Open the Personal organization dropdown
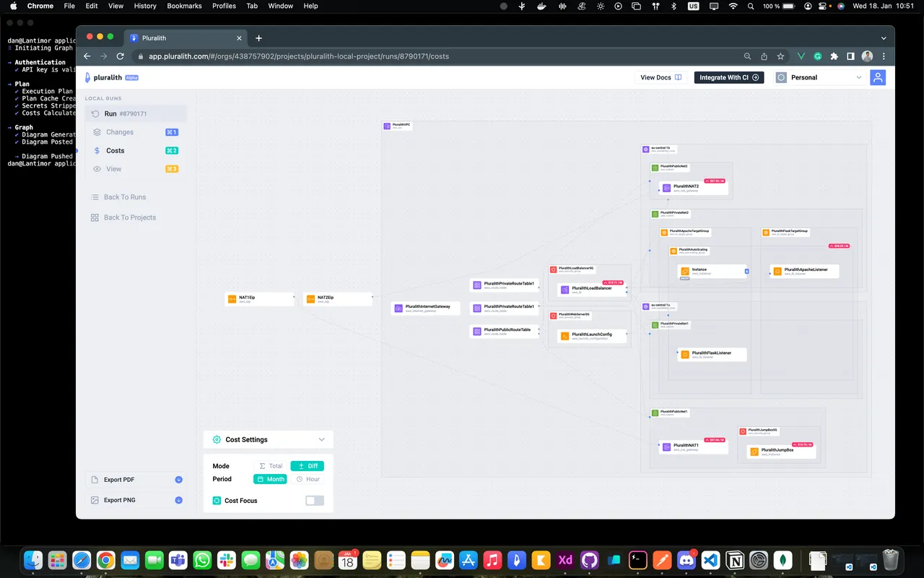Image resolution: width=924 pixels, height=578 pixels. pos(819,77)
